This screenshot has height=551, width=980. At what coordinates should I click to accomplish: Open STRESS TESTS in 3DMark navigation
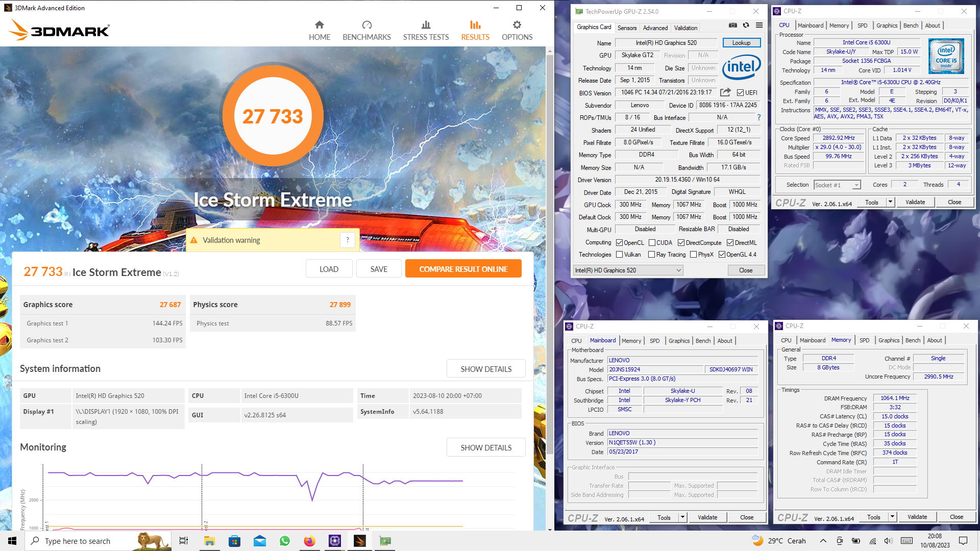tap(426, 31)
